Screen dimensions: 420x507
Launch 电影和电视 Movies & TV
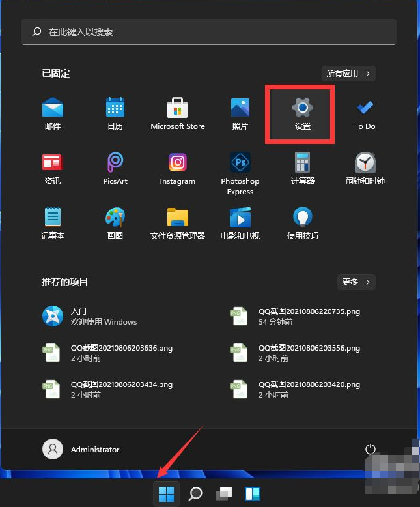[240, 224]
